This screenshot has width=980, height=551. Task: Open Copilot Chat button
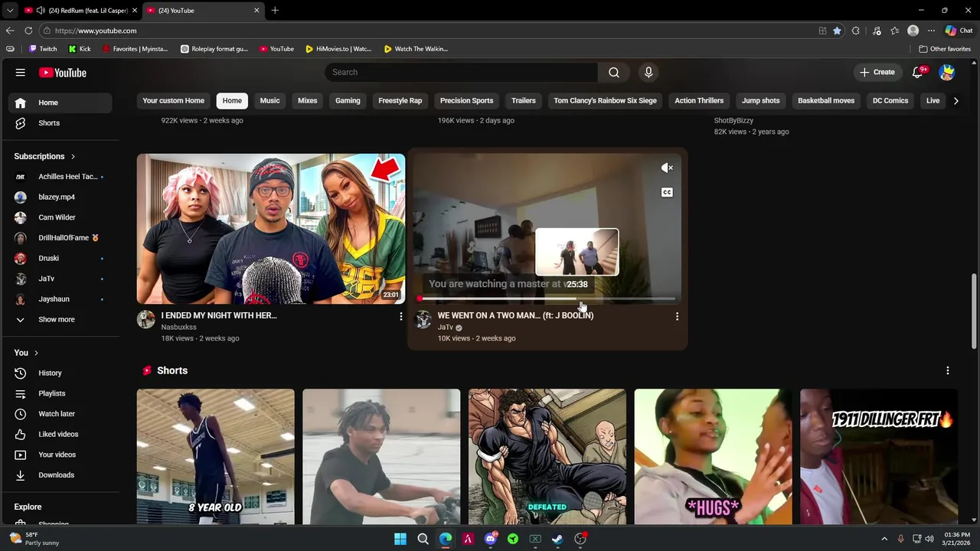(959, 31)
